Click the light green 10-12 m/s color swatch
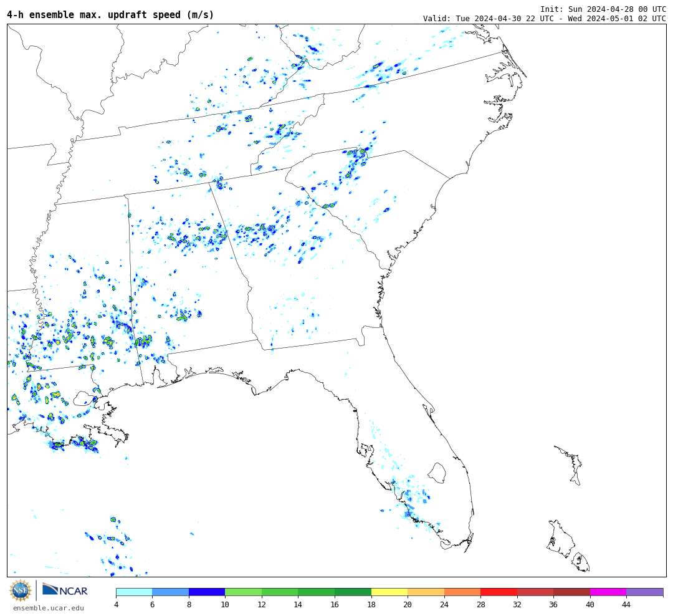The image size is (673, 616). (244, 592)
